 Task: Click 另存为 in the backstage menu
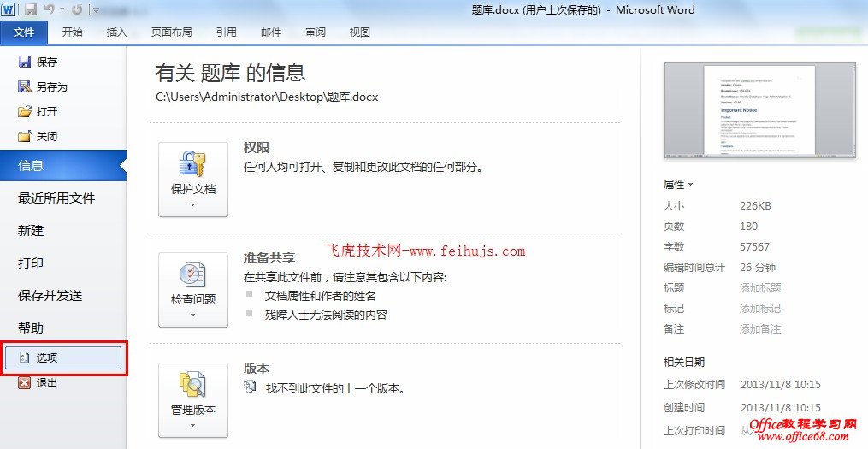pyautogui.click(x=43, y=86)
